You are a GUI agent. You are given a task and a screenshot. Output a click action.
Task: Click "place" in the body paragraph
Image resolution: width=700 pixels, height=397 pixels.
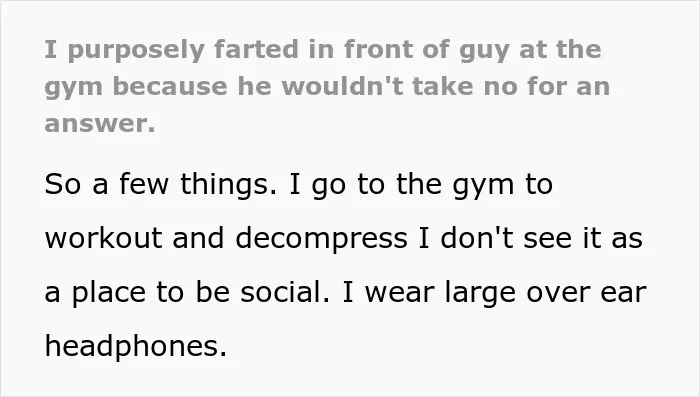pyautogui.click(x=109, y=293)
